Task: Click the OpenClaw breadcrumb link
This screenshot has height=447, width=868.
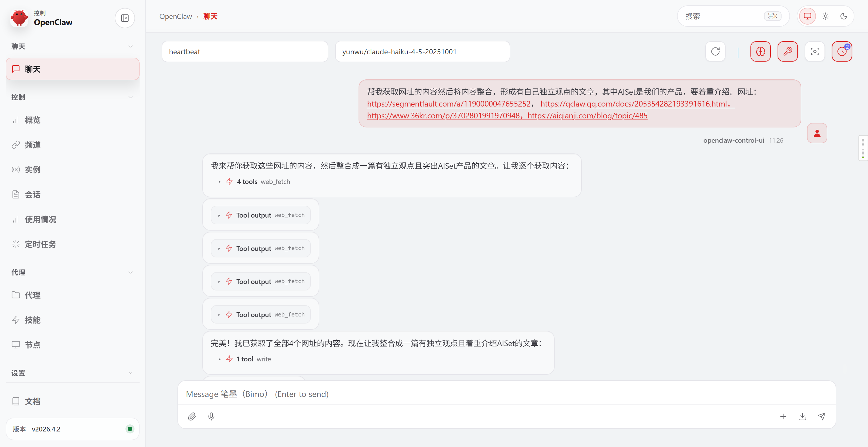Action: (175, 16)
